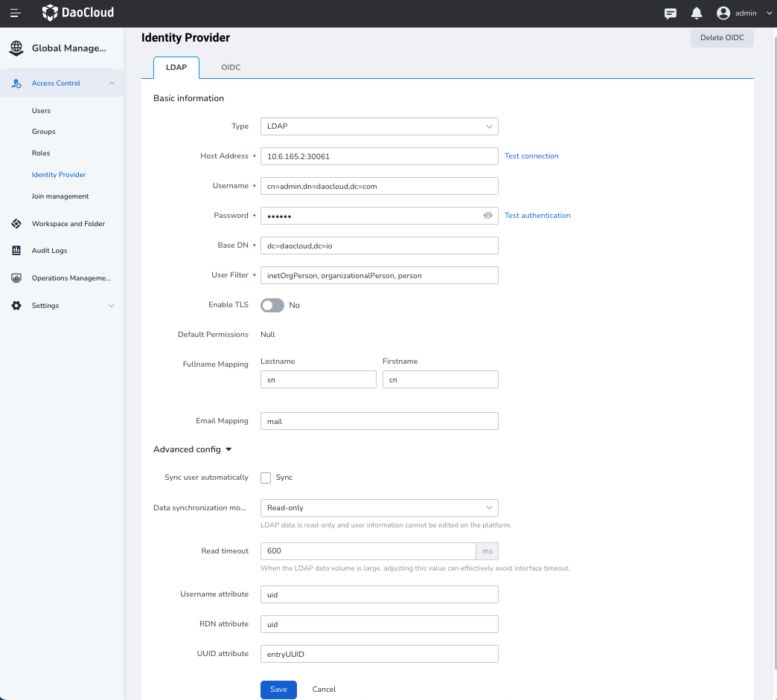Click the User Filter input field
This screenshot has height=700, width=777.
pyautogui.click(x=379, y=275)
